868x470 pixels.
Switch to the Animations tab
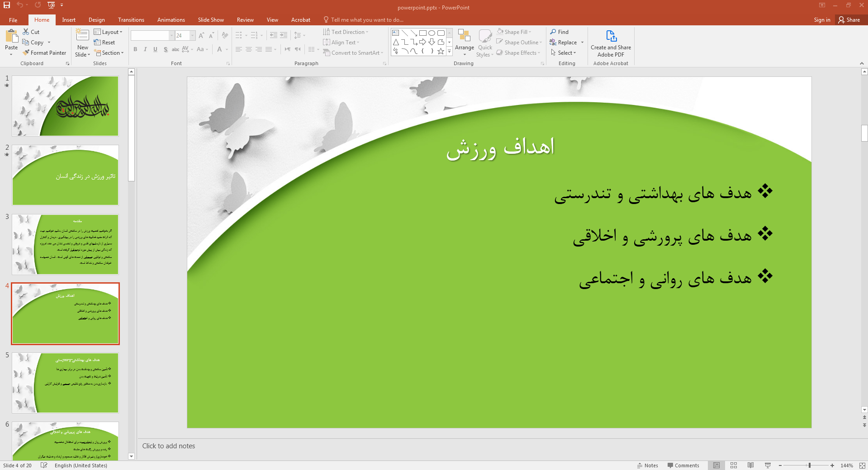(x=171, y=20)
